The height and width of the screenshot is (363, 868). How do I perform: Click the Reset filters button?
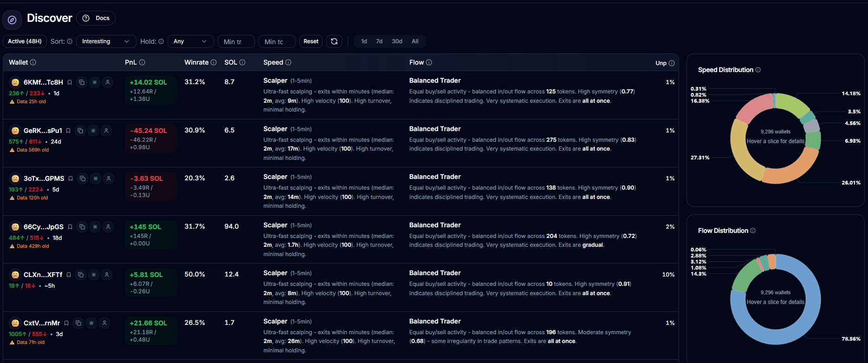(311, 41)
